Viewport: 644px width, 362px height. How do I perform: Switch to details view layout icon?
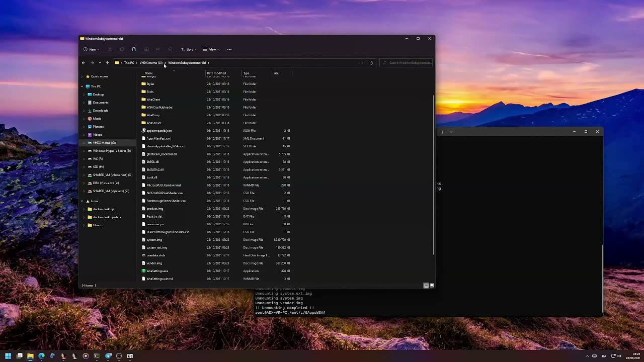point(426,286)
